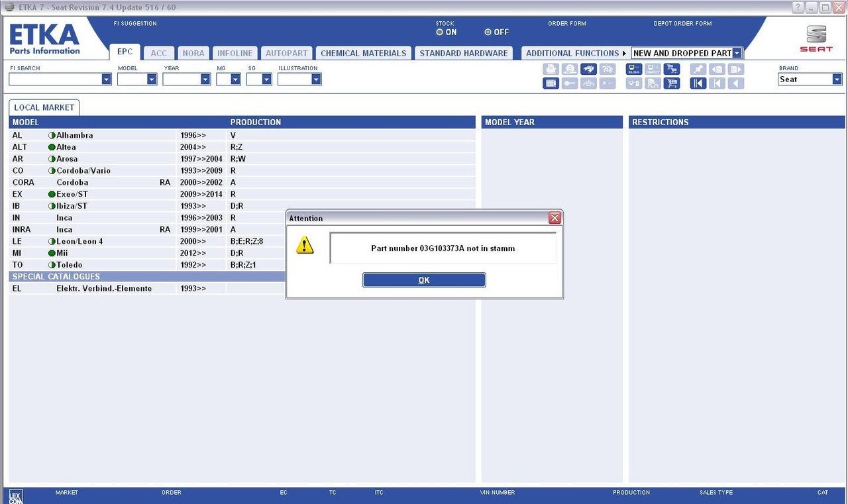Viewport: 848px width, 504px height.
Task: Jump to first with double-bar arrow icon
Action: (698, 83)
